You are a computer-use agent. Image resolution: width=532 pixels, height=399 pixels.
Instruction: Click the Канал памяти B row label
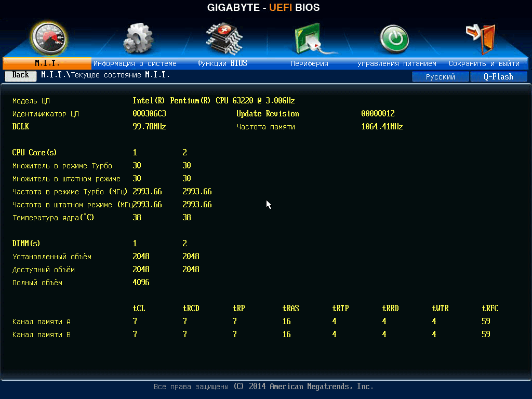coord(42,335)
